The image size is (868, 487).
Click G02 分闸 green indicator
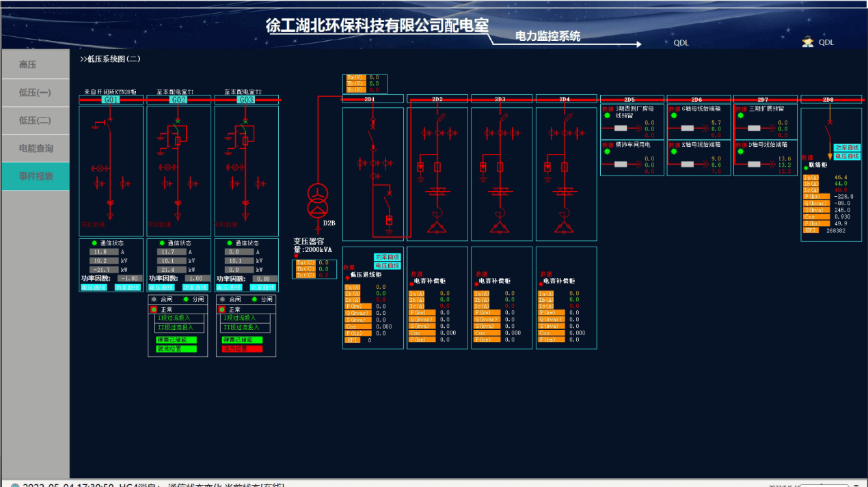(x=186, y=299)
